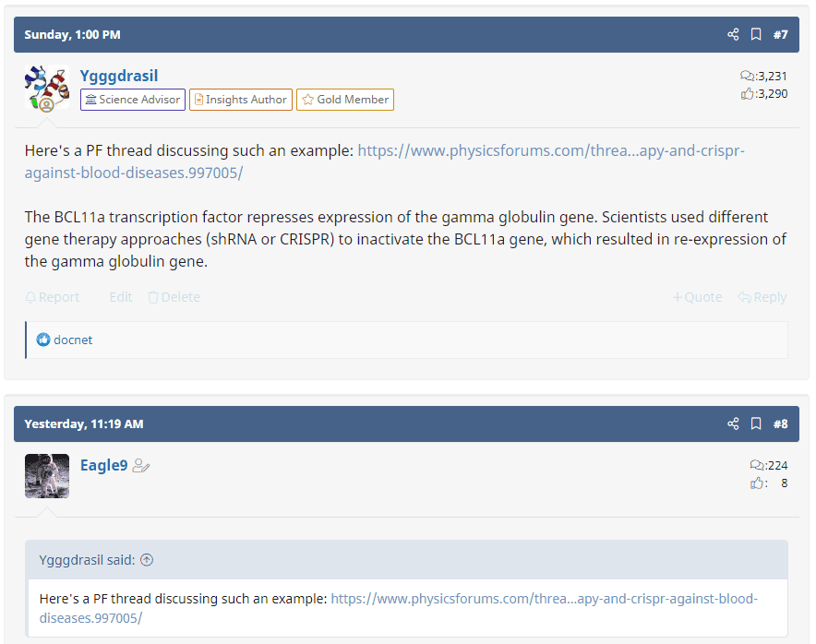
Task: Click the Gold Member badge
Action: 345,100
